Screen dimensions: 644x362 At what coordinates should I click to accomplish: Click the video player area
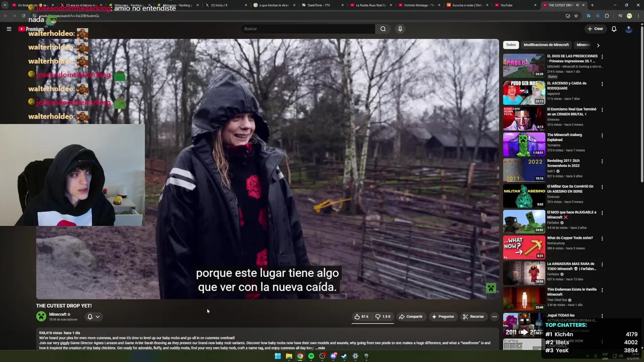[268, 169]
